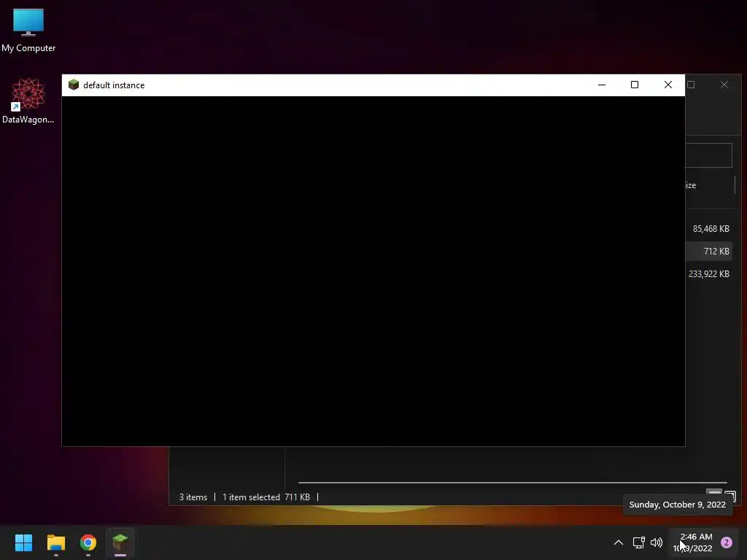The image size is (747, 560).
Task: Select the 85,468 KB file row
Action: point(709,228)
